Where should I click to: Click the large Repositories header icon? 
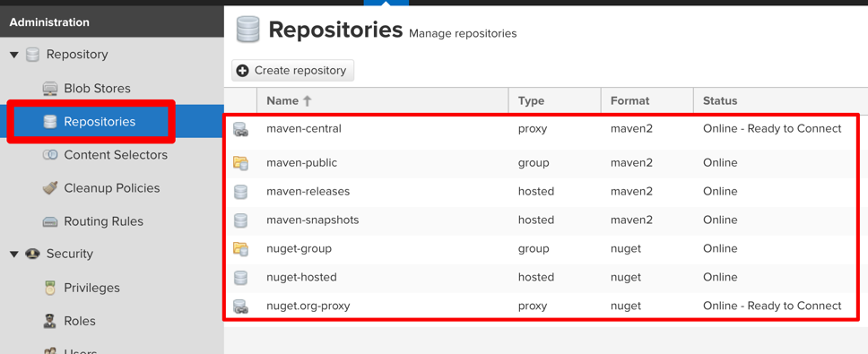[x=248, y=30]
